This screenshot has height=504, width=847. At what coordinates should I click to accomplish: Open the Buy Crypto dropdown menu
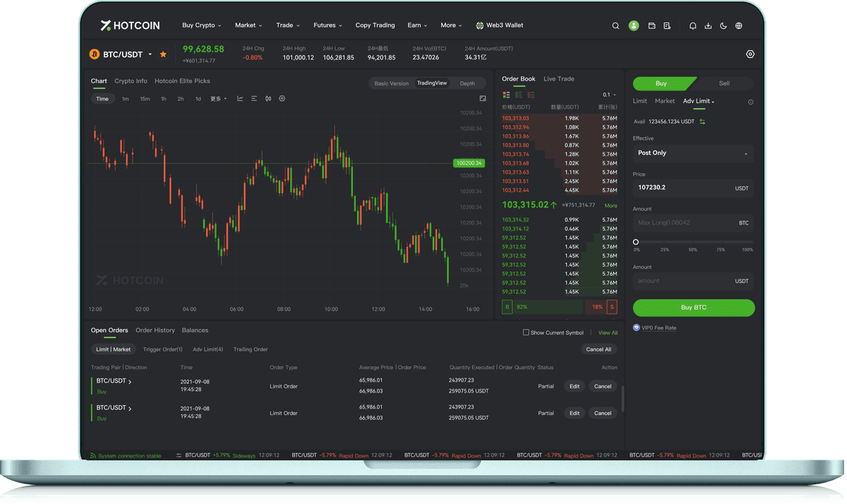[x=202, y=25]
